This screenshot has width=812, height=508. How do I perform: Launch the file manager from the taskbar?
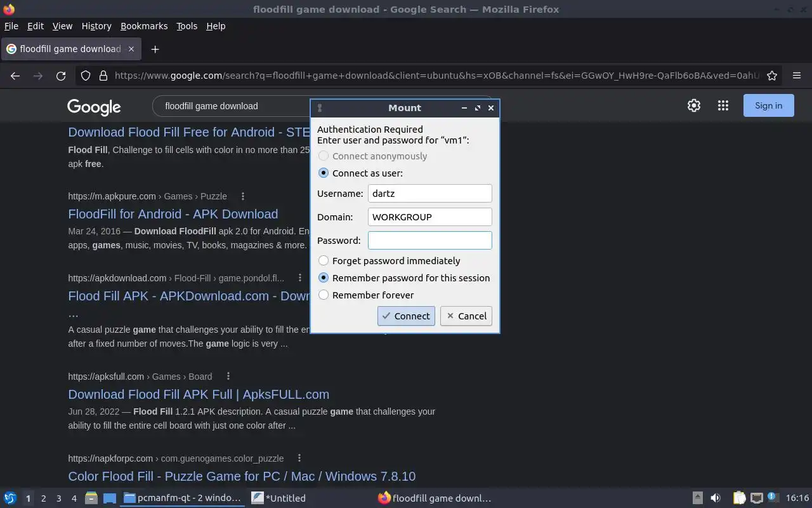pos(91,498)
